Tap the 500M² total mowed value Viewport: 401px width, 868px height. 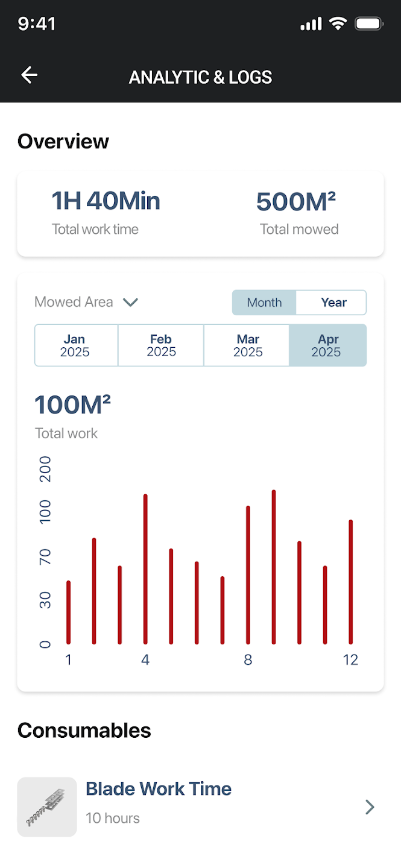click(x=296, y=201)
